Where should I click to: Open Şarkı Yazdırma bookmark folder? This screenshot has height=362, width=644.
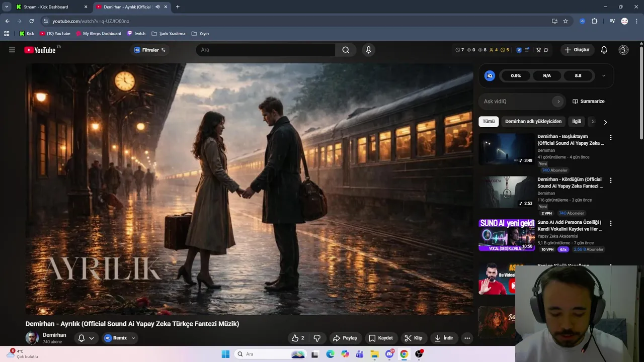pos(169,33)
